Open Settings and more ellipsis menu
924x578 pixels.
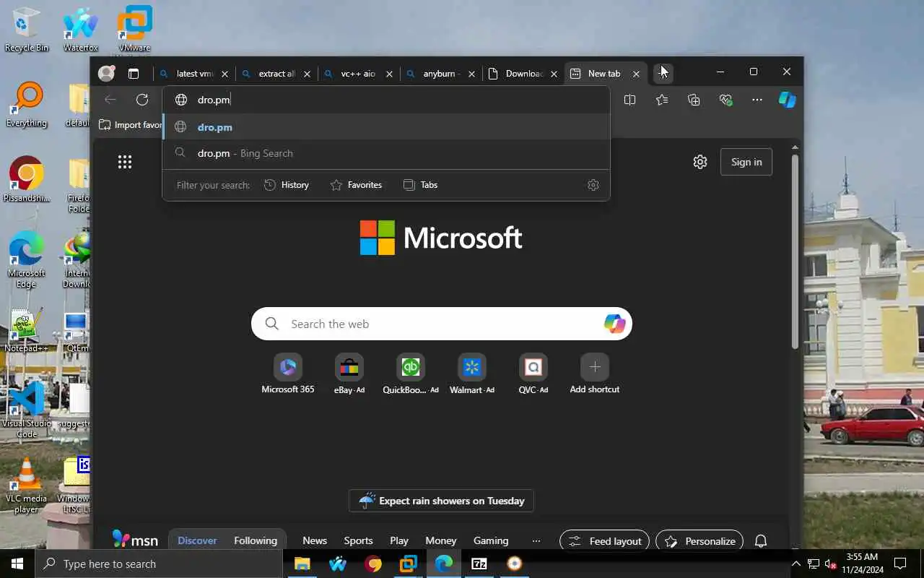point(757,100)
